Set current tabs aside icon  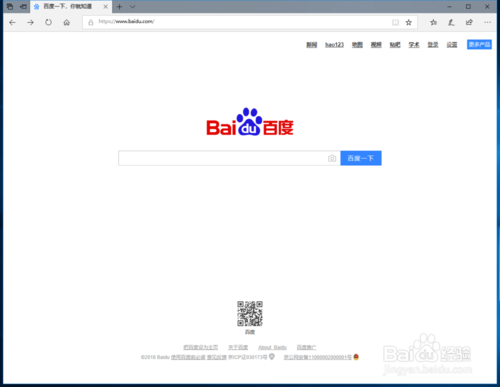23,6
